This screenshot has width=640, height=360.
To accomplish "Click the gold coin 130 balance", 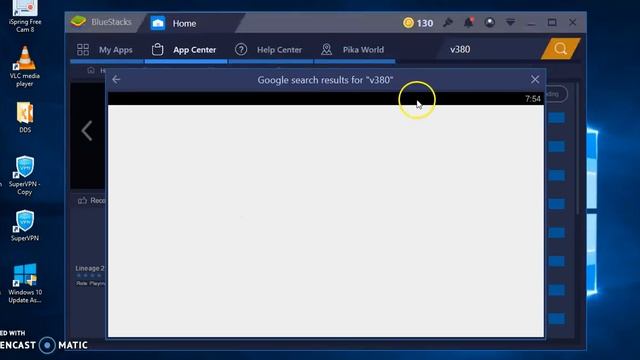I will coord(418,23).
